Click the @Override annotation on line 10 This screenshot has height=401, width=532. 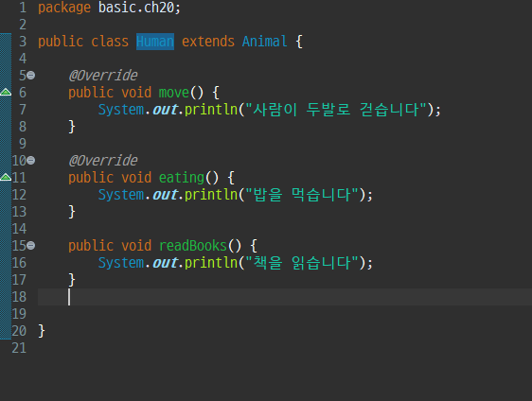103,161
